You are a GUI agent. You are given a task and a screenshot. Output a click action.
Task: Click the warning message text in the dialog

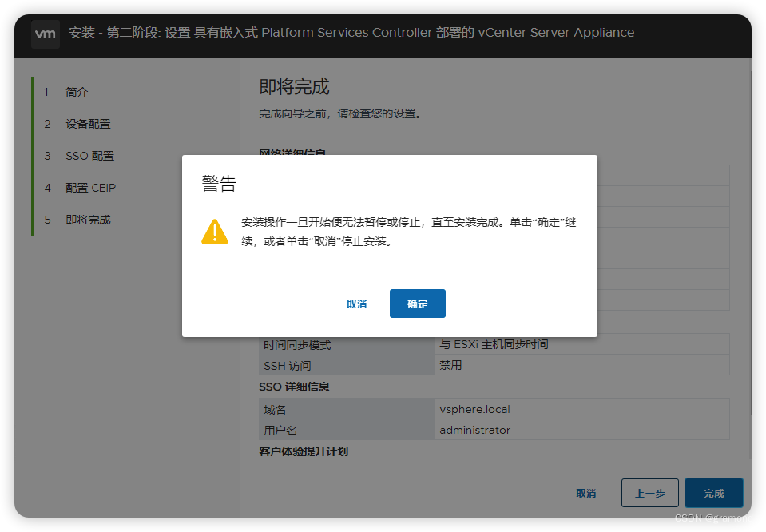pyautogui.click(x=409, y=232)
